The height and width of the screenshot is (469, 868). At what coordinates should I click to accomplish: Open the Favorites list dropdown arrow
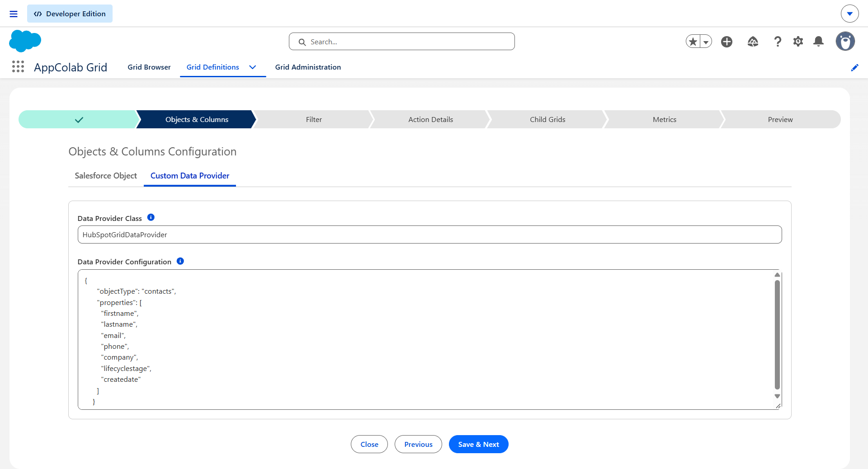coord(706,42)
